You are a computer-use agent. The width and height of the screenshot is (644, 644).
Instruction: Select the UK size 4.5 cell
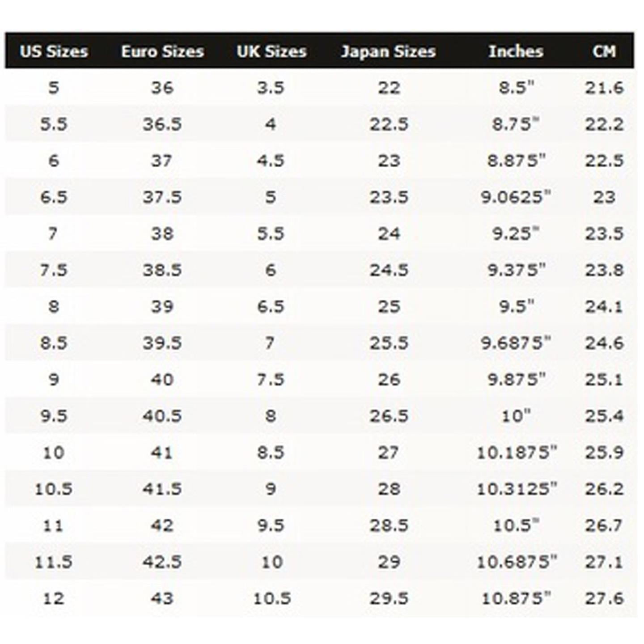tap(271, 161)
